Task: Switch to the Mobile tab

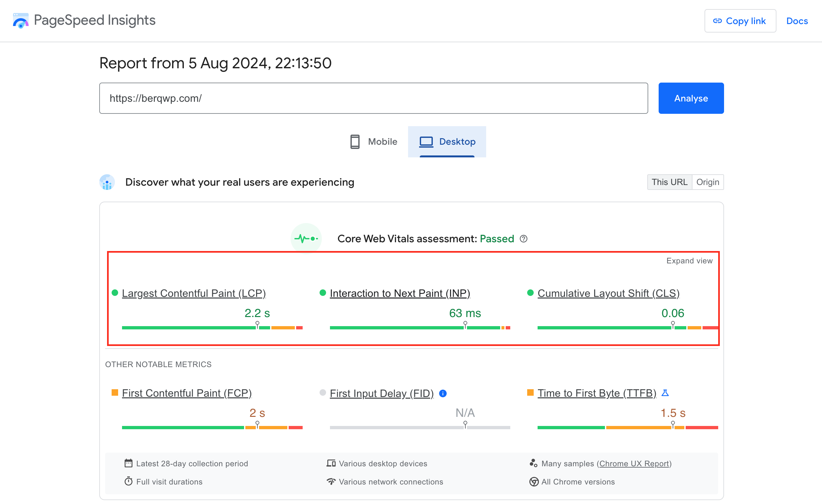Action: coord(374,142)
